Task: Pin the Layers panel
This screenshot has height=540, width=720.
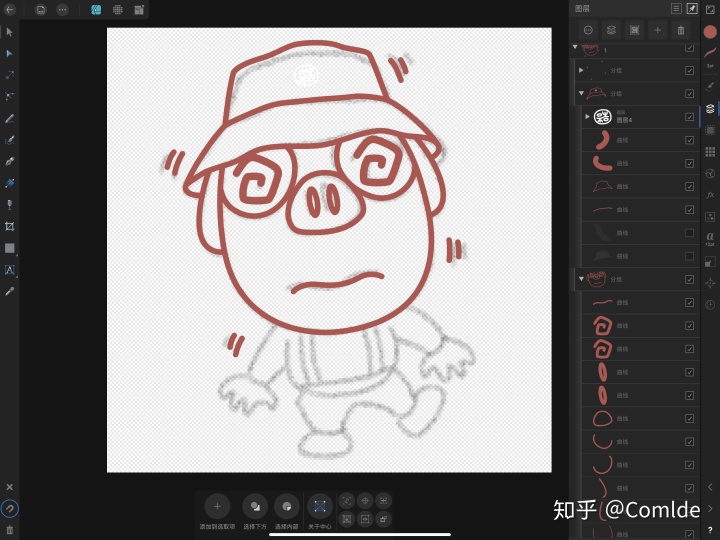Action: [x=692, y=8]
